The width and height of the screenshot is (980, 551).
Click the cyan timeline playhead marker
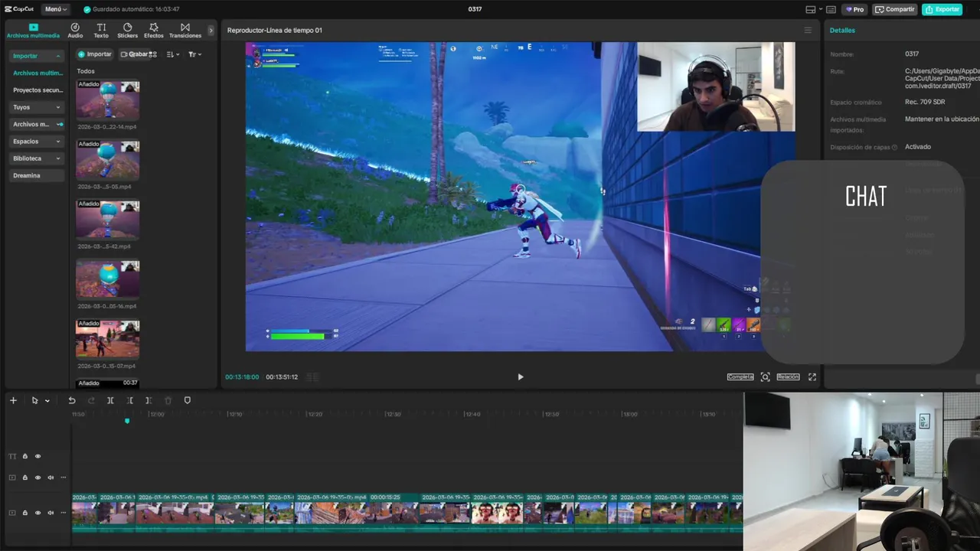point(127,420)
